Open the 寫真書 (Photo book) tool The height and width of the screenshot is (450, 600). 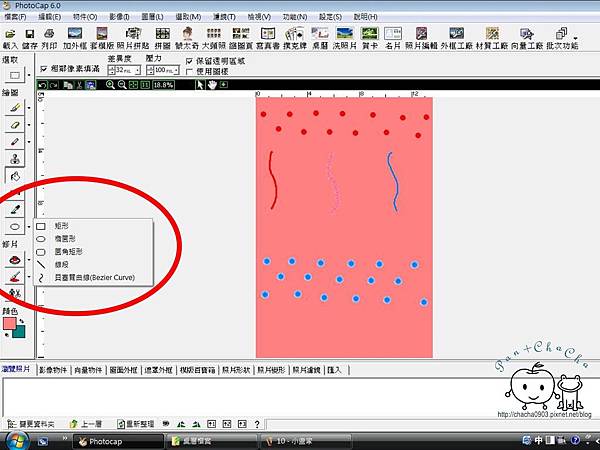pyautogui.click(x=268, y=38)
